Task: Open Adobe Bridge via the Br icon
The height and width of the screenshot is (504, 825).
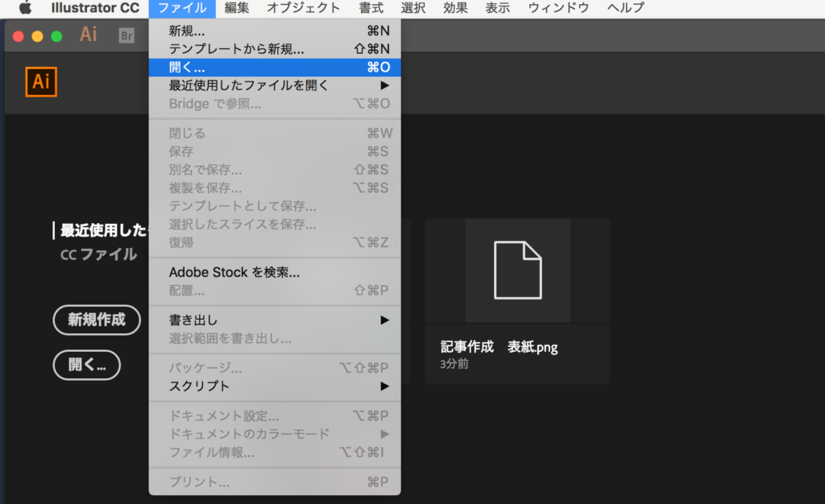Action: [126, 35]
